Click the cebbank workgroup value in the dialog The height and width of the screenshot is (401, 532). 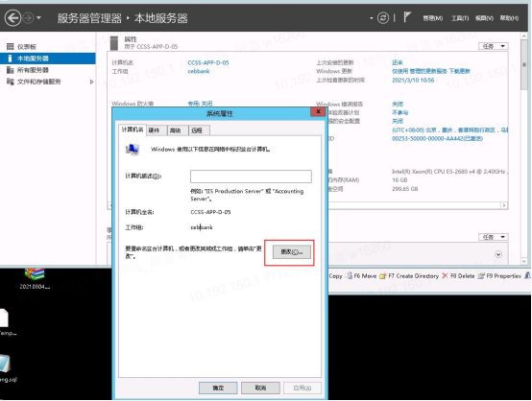[x=202, y=227]
